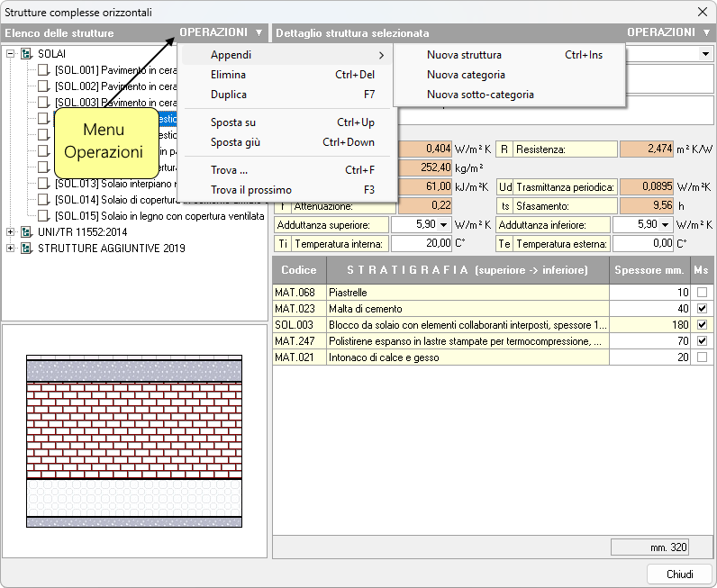Viewport: 717px width, 588px height.
Task: Click the Temperatura interna input field
Action: 421,243
